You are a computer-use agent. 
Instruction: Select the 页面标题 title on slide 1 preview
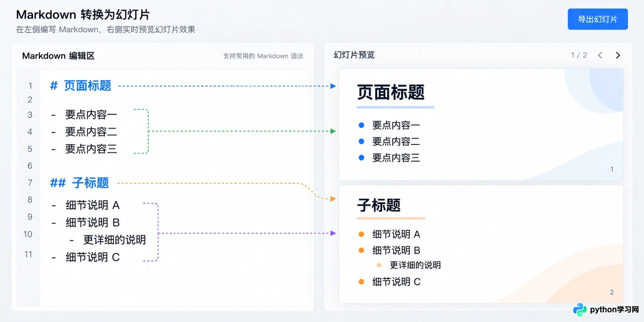390,92
